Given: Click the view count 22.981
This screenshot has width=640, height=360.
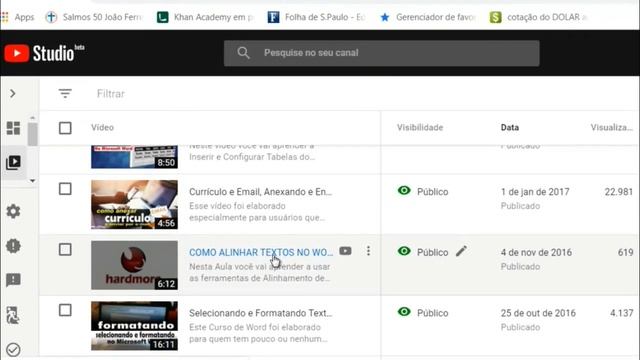Looking at the screenshot, I should [x=619, y=192].
